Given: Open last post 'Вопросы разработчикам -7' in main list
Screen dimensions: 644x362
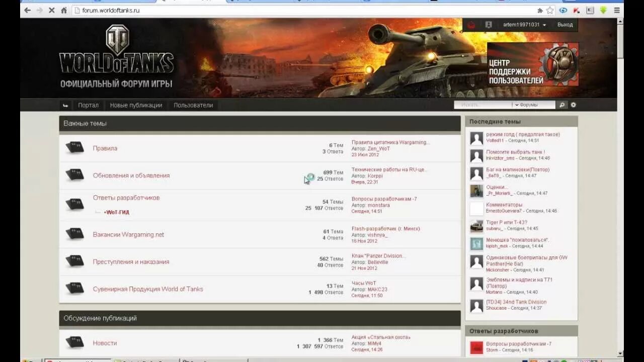Looking at the screenshot, I should [384, 199].
